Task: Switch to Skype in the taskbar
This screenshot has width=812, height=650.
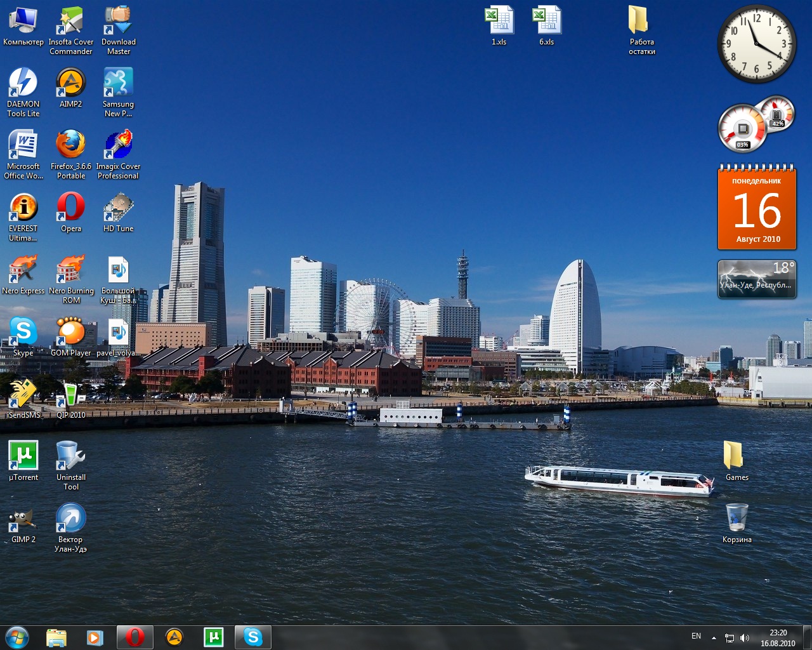Action: [x=252, y=637]
